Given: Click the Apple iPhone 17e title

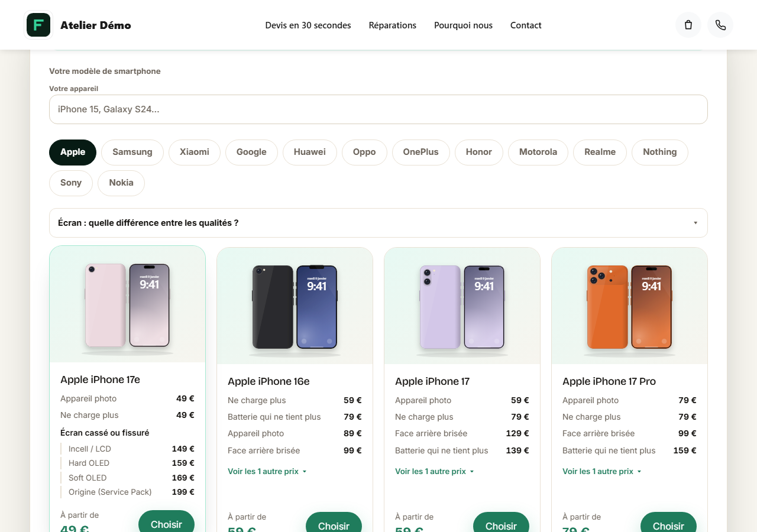Looking at the screenshot, I should (100, 379).
